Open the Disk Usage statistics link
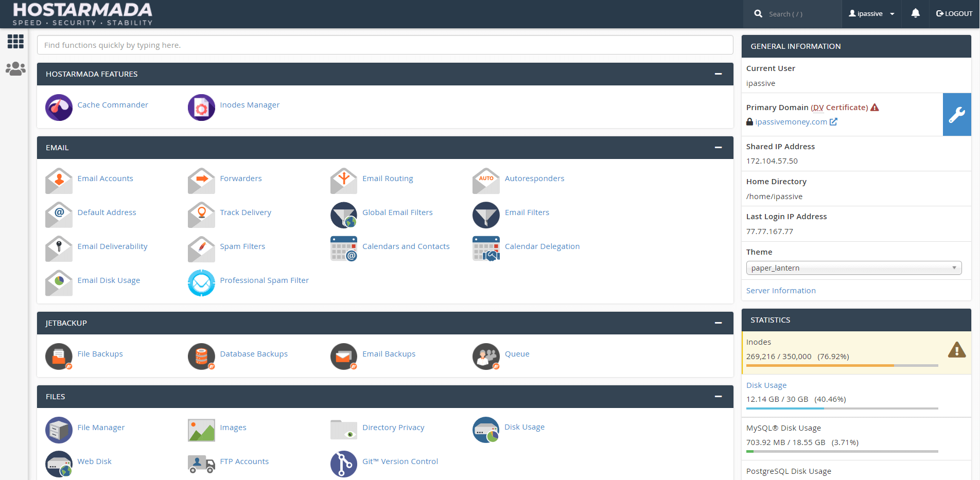Viewport: 980px width, 480px height. (766, 385)
